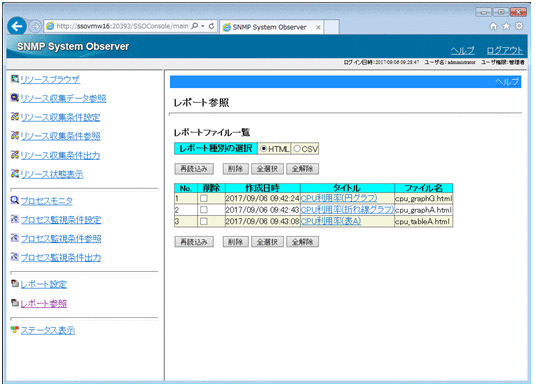Viewport: 535px width, 388px height.
Task: Click the refresh icon in address bar
Action: click(212, 26)
